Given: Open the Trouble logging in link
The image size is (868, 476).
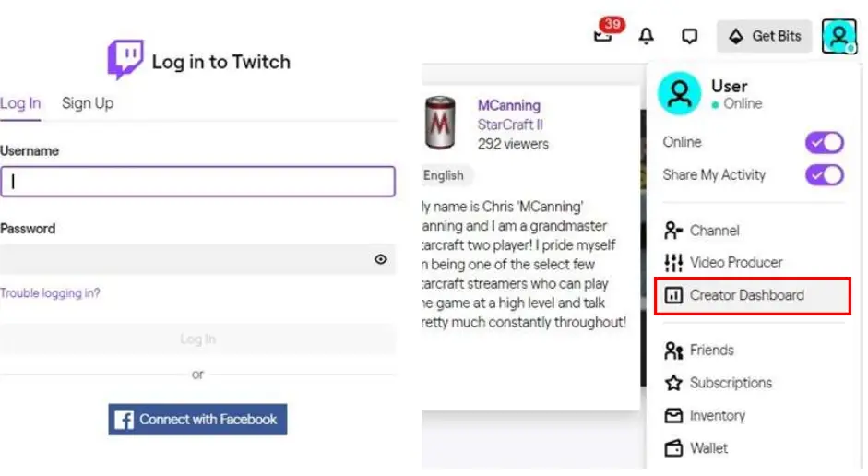Looking at the screenshot, I should 51,293.
